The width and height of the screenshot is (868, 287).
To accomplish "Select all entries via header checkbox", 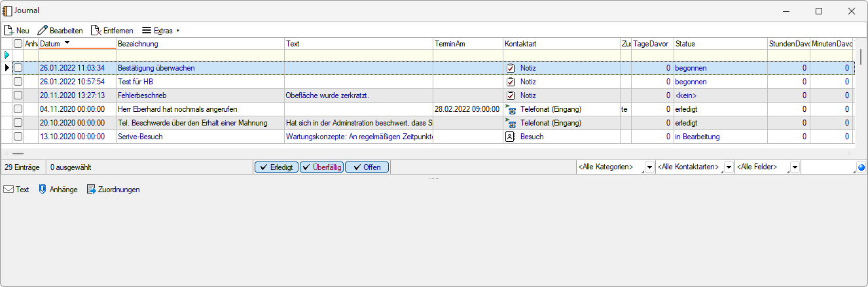I will tap(18, 44).
